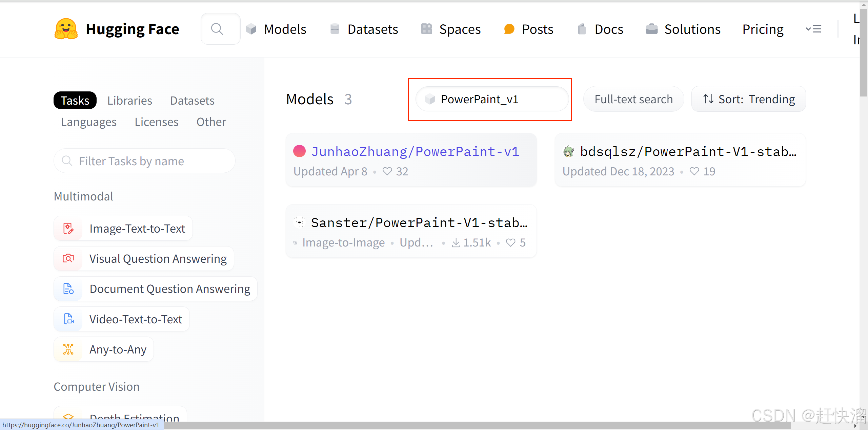Open the JunhaoZhuang/PowerPaint-v1 model link
The height and width of the screenshot is (430, 868).
pos(415,152)
